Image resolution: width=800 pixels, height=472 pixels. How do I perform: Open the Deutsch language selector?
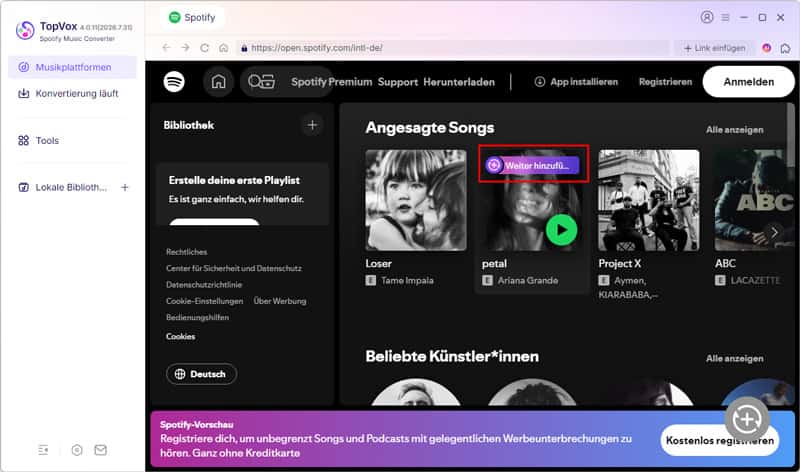[x=202, y=374]
